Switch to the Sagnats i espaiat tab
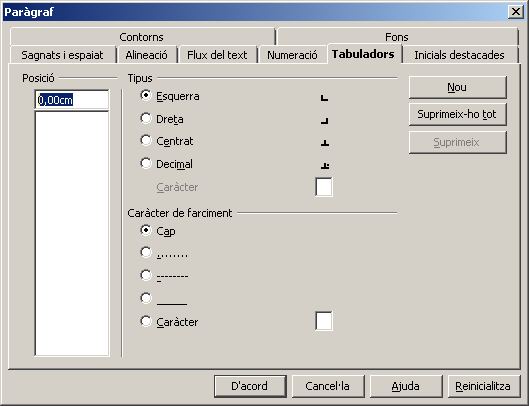 pyautogui.click(x=62, y=55)
